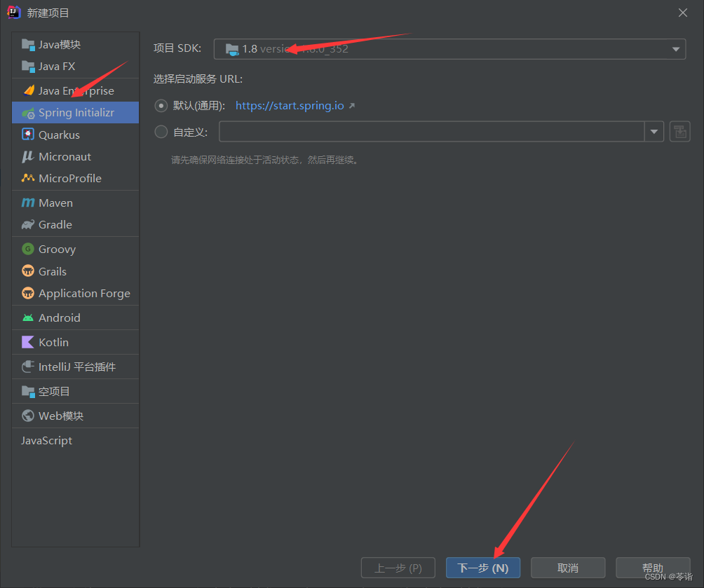
Task: Click the Application Forge icon
Action: point(28,293)
